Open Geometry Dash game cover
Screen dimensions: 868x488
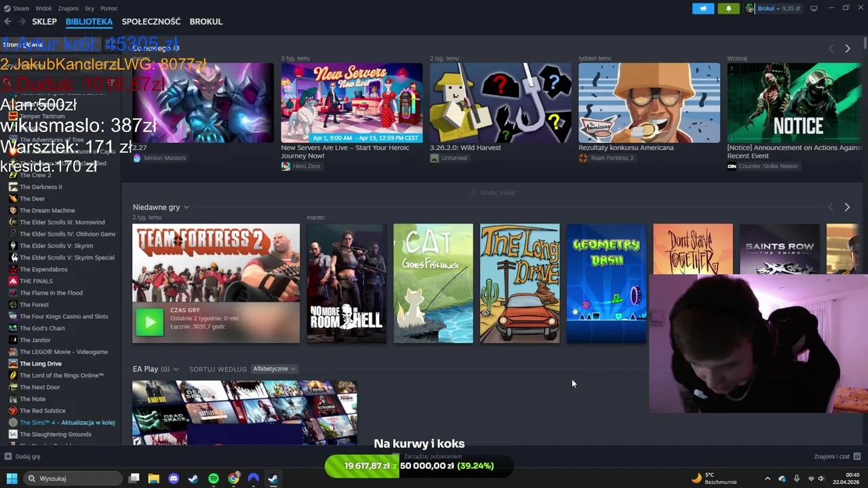click(606, 283)
